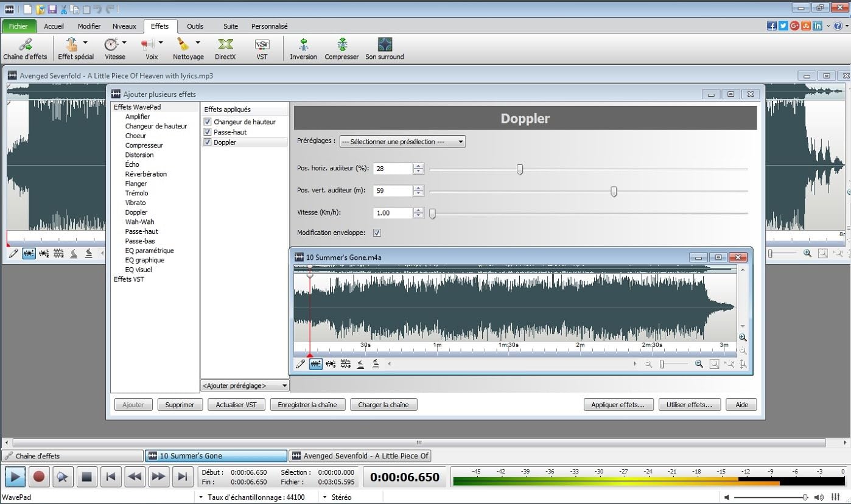
Task: Click the Pos. vert. auditeur slider handle
Action: tap(614, 192)
